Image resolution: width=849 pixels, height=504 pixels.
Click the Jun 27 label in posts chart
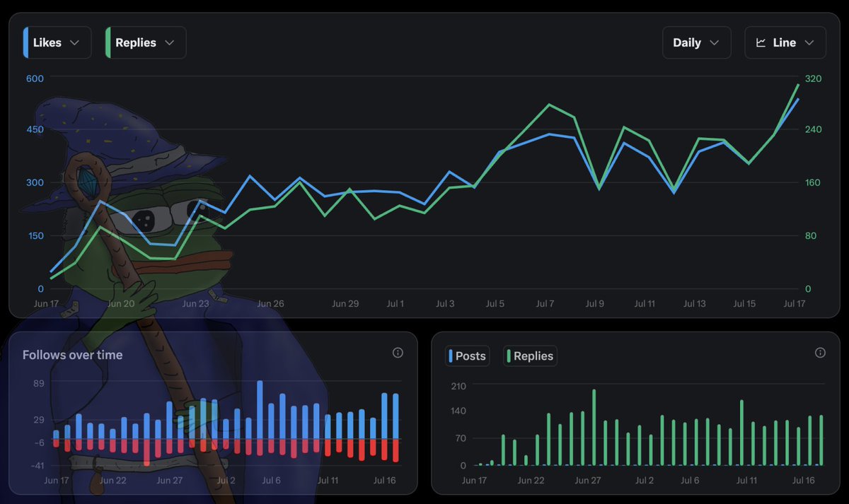(588, 481)
